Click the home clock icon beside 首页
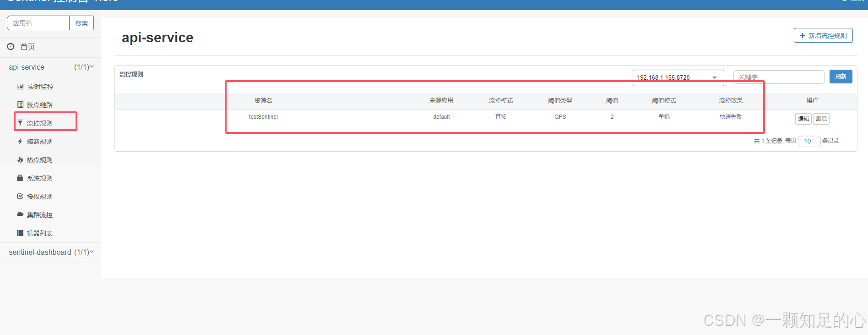The width and height of the screenshot is (868, 335). coord(11,46)
